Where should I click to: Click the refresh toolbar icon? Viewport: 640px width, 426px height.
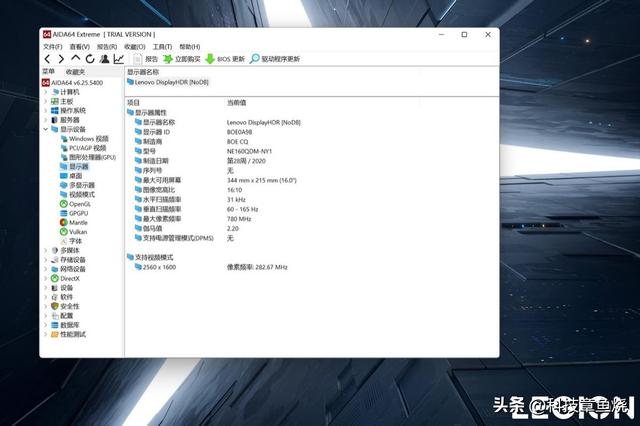[90, 59]
